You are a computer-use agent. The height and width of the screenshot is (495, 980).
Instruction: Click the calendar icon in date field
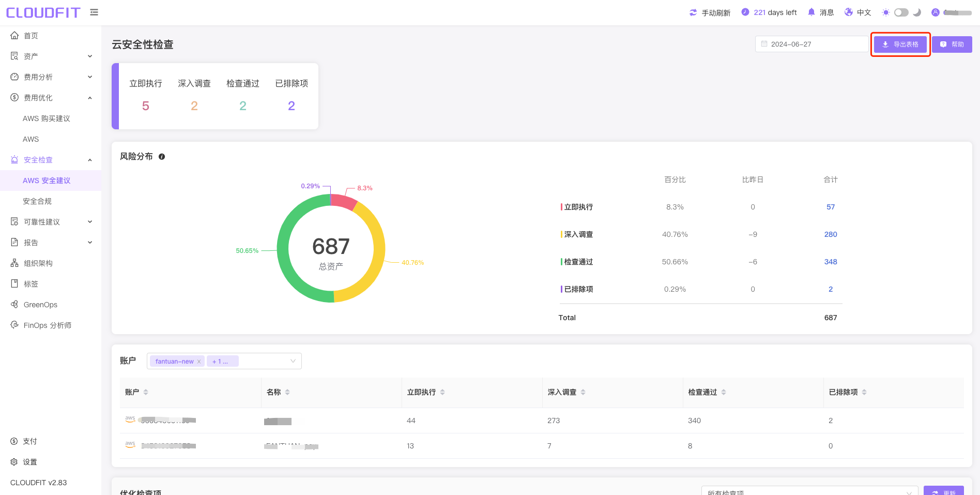(x=764, y=44)
